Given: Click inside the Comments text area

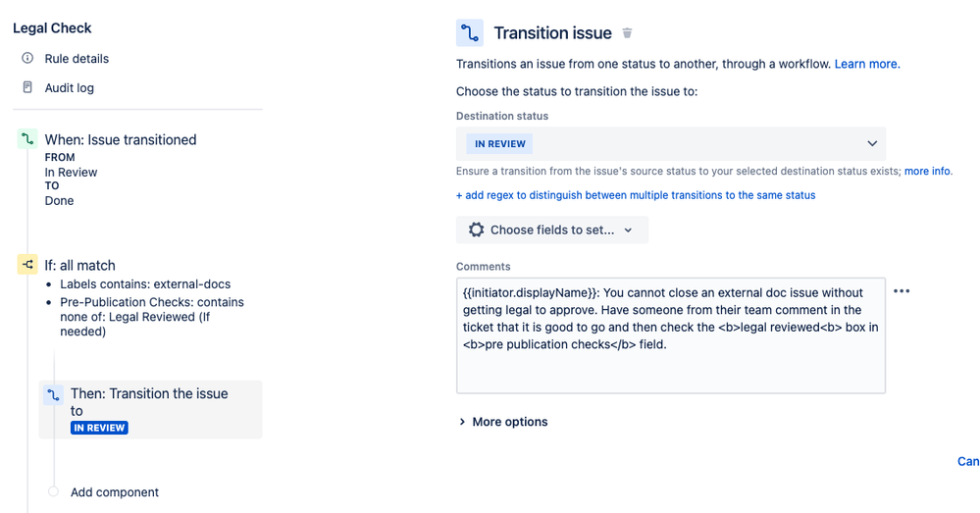Looking at the screenshot, I should [x=671, y=335].
